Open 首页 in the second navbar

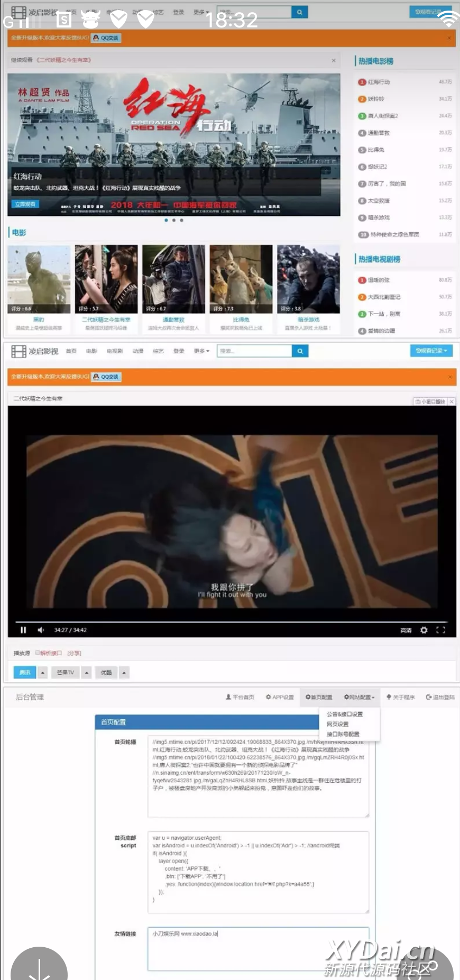pyautogui.click(x=71, y=351)
